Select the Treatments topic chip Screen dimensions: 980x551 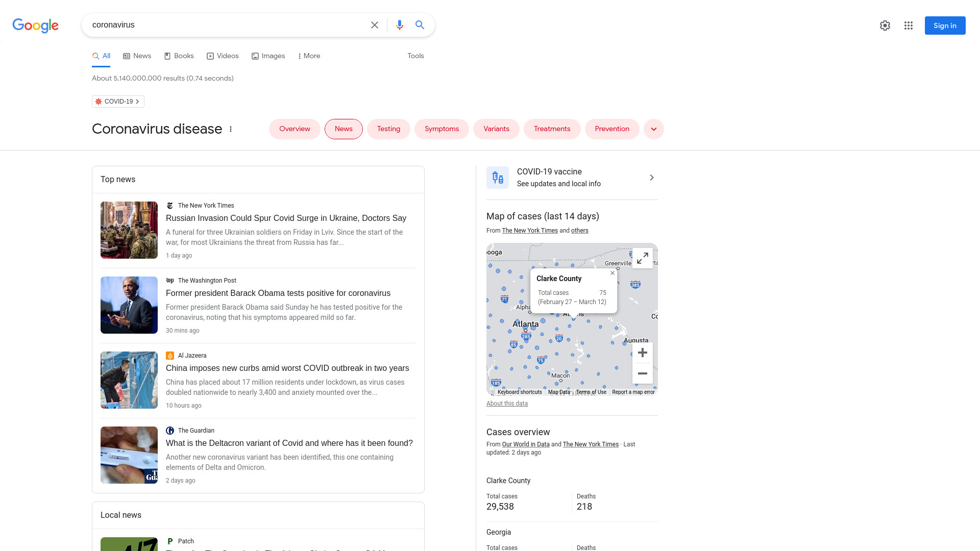pyautogui.click(x=552, y=129)
